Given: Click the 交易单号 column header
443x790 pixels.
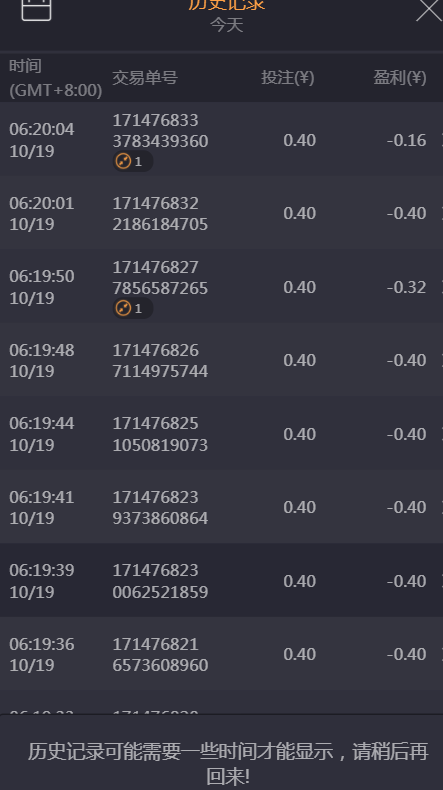Looking at the screenshot, I should coord(145,78).
